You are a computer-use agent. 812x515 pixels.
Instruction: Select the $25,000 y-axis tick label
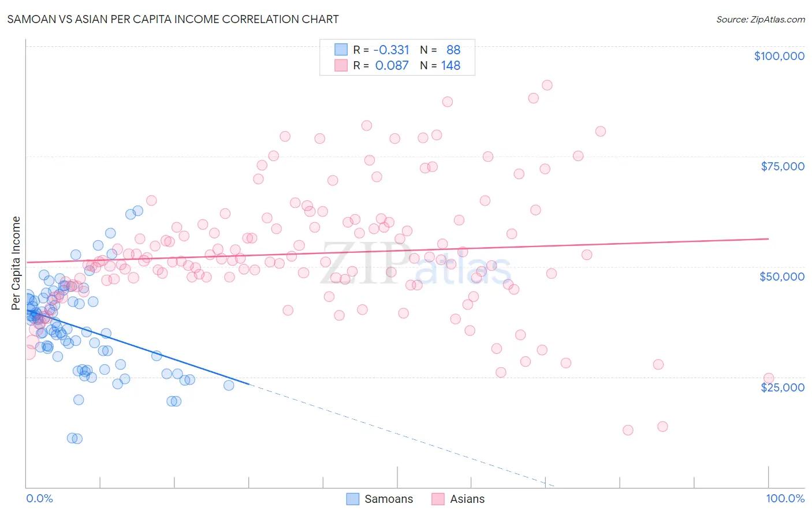[x=782, y=387]
